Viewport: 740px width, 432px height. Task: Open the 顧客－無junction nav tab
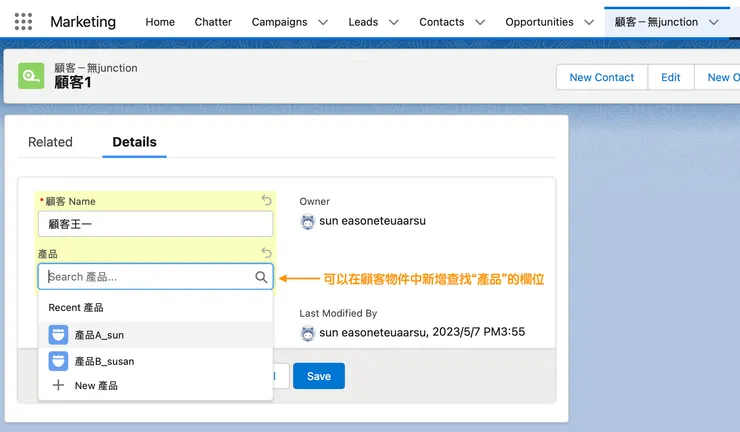tap(656, 22)
